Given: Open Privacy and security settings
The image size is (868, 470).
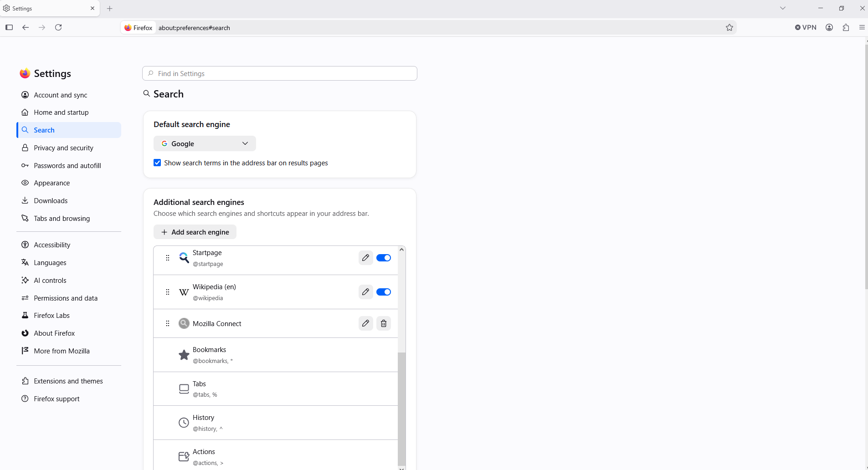Looking at the screenshot, I should (69, 148).
